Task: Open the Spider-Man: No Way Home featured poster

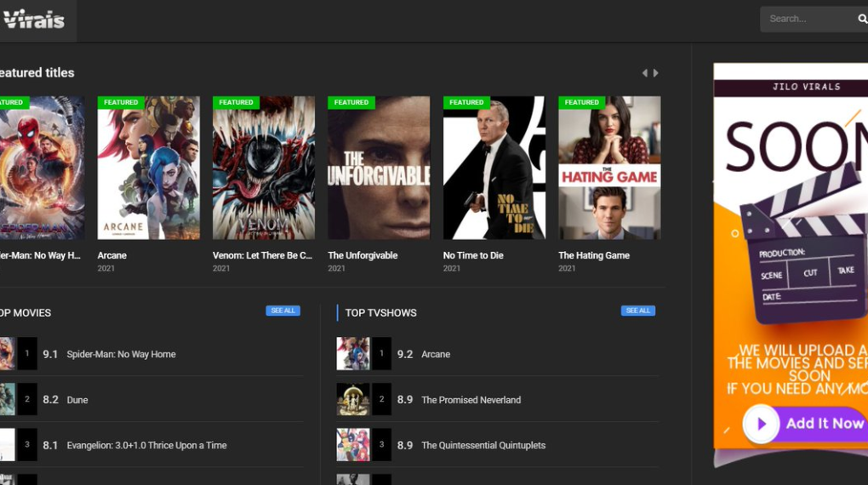Action: (x=42, y=168)
